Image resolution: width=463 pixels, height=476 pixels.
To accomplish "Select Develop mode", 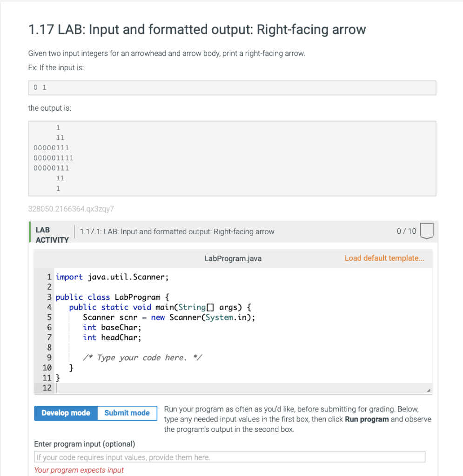I will click(65, 413).
